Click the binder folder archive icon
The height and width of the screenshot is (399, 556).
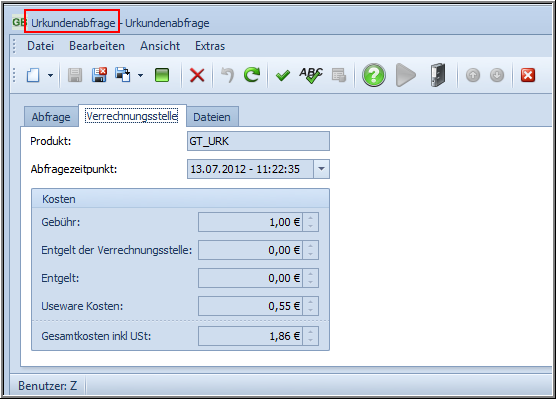tap(438, 75)
